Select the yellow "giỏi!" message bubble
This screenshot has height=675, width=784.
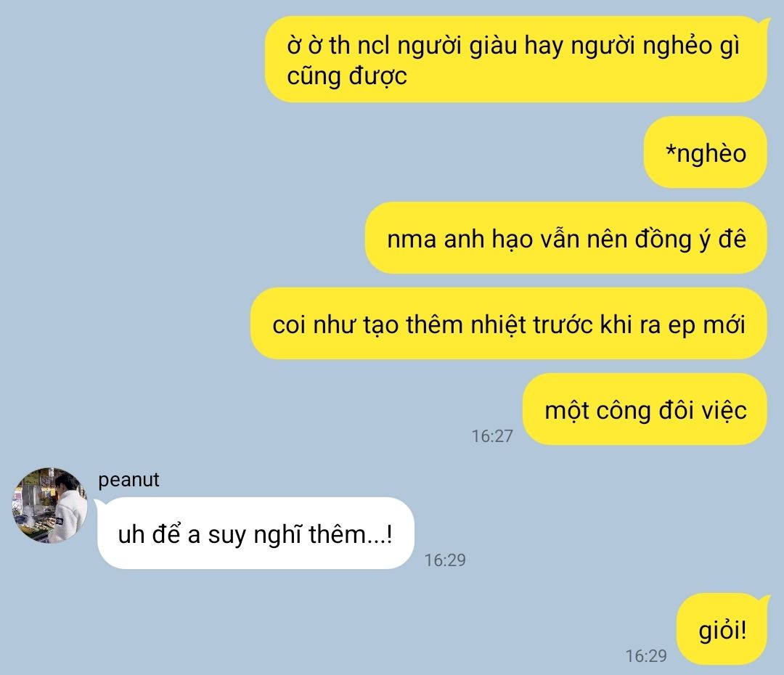[722, 629]
